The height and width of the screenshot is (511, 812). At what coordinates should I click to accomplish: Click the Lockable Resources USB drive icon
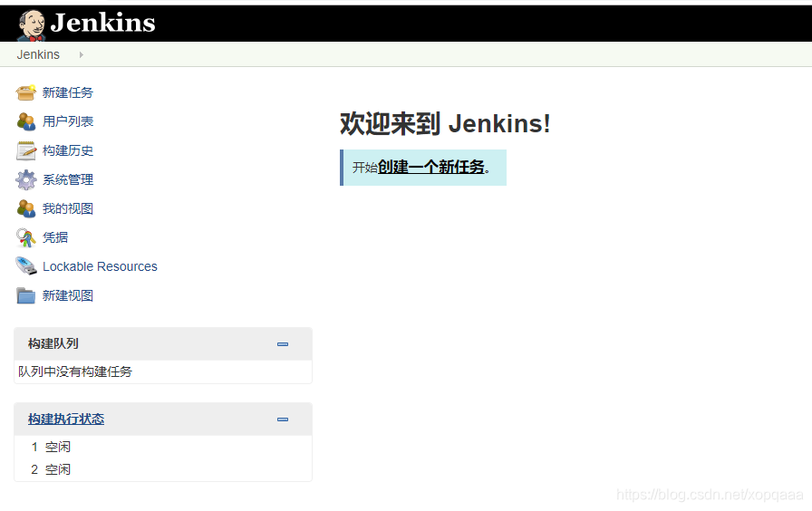pyautogui.click(x=25, y=266)
